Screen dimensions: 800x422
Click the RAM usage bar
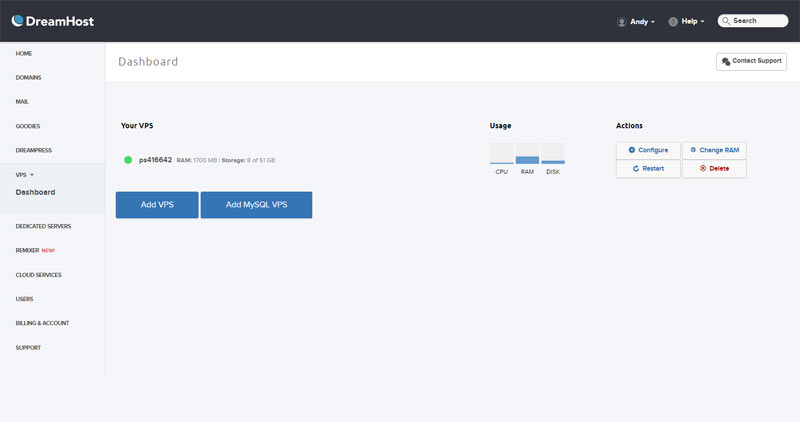point(527,154)
